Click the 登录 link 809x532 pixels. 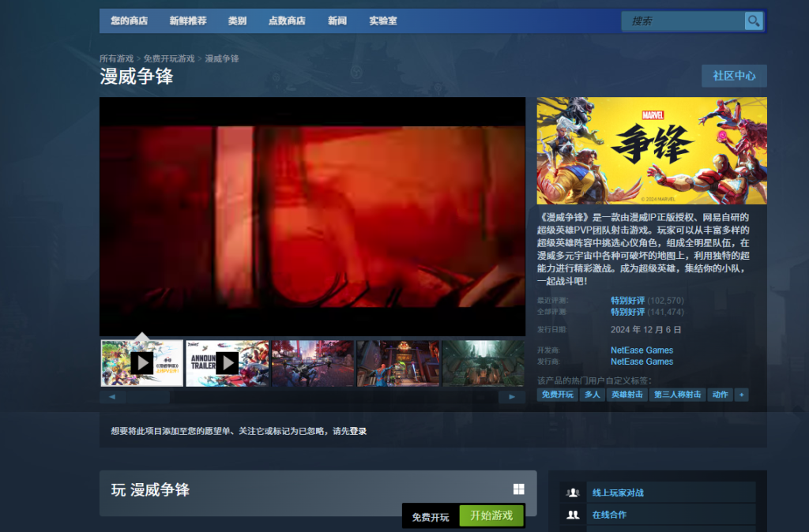[x=358, y=431]
